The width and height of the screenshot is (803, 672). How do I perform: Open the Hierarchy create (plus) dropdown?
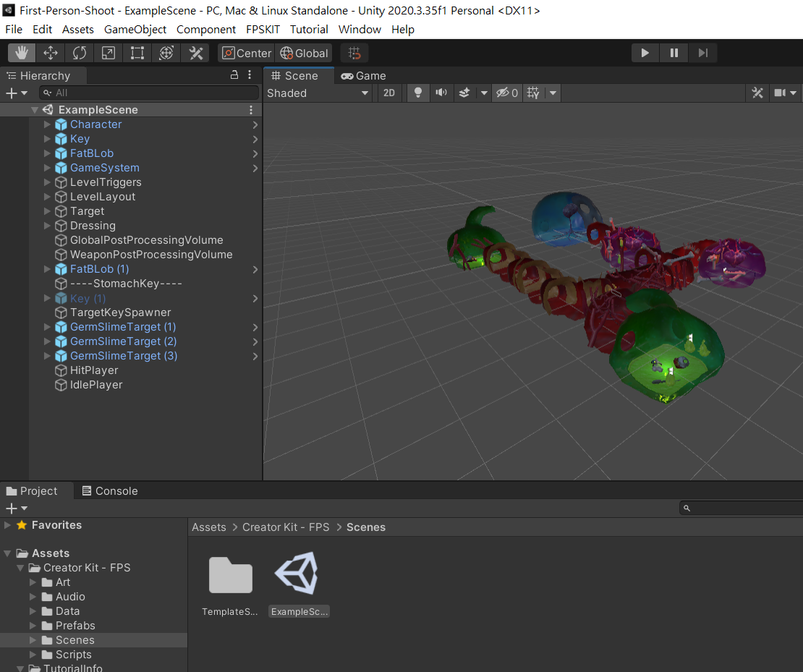tap(17, 93)
